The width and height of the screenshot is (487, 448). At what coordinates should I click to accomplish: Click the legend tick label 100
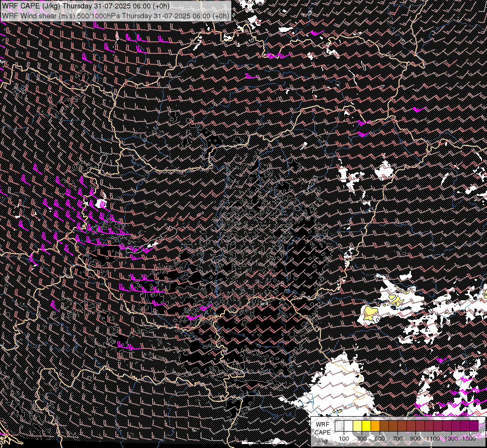pyautogui.click(x=344, y=439)
